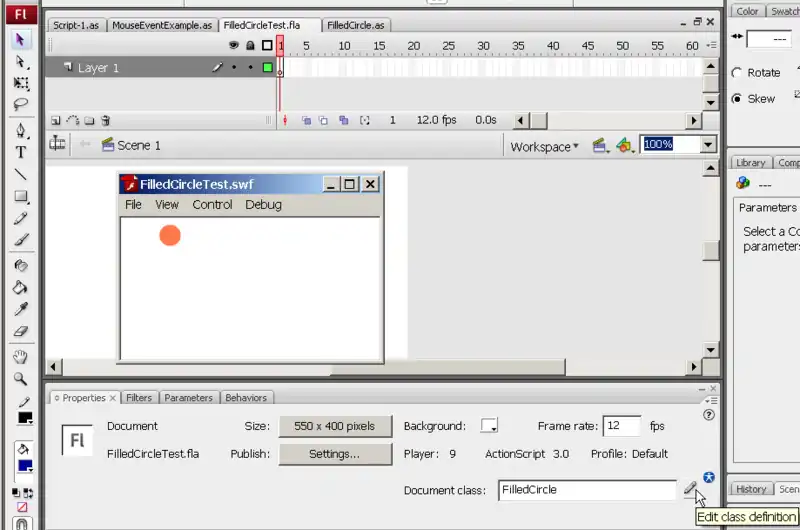800x530 pixels.
Task: Select the Line tool
Action: pyautogui.click(x=21, y=174)
